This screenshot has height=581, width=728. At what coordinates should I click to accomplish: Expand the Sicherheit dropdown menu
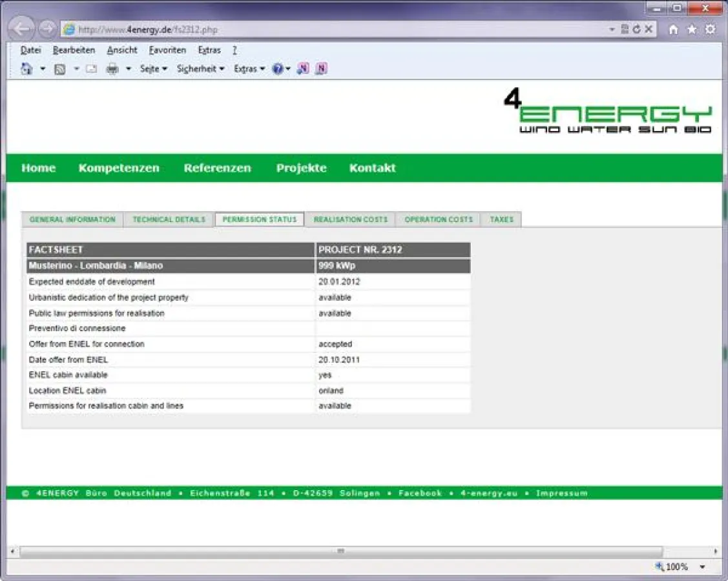pos(200,69)
